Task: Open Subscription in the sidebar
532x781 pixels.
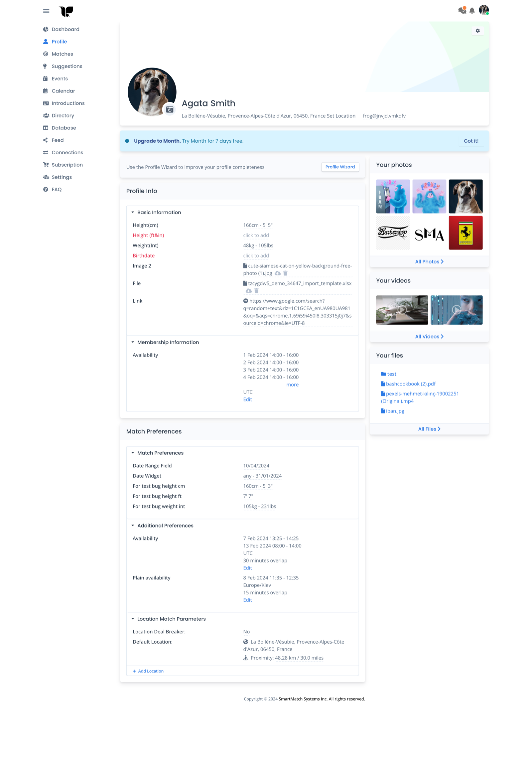Action: (x=67, y=165)
